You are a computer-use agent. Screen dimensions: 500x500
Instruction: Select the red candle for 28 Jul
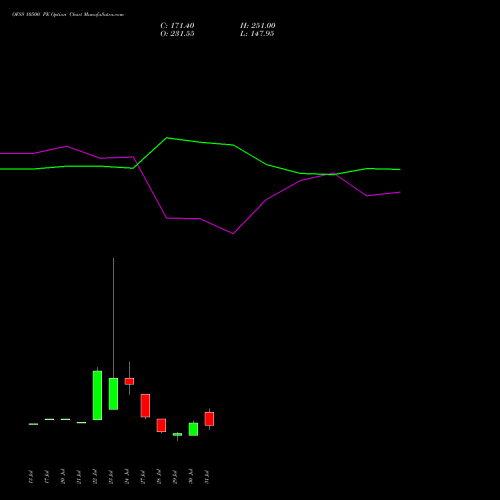[161, 425]
